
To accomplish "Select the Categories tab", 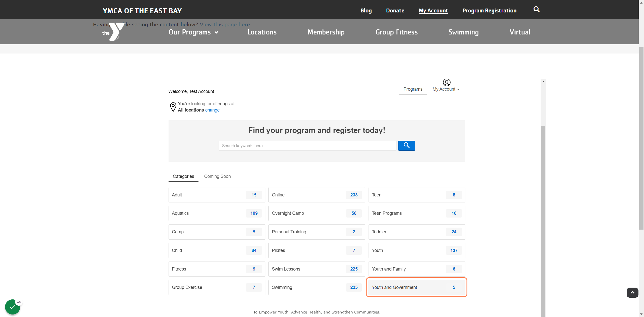I will (x=183, y=176).
